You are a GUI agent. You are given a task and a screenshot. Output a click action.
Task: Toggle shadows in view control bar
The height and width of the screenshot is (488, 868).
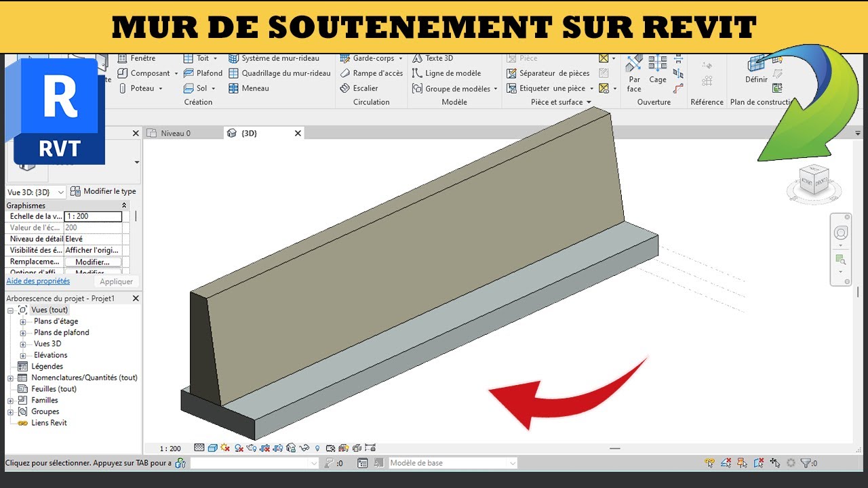[x=239, y=448]
